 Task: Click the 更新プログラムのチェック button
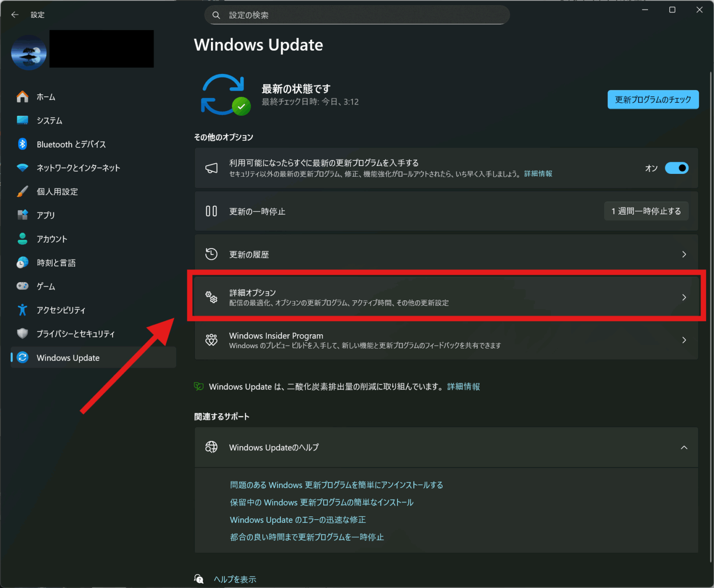653,99
